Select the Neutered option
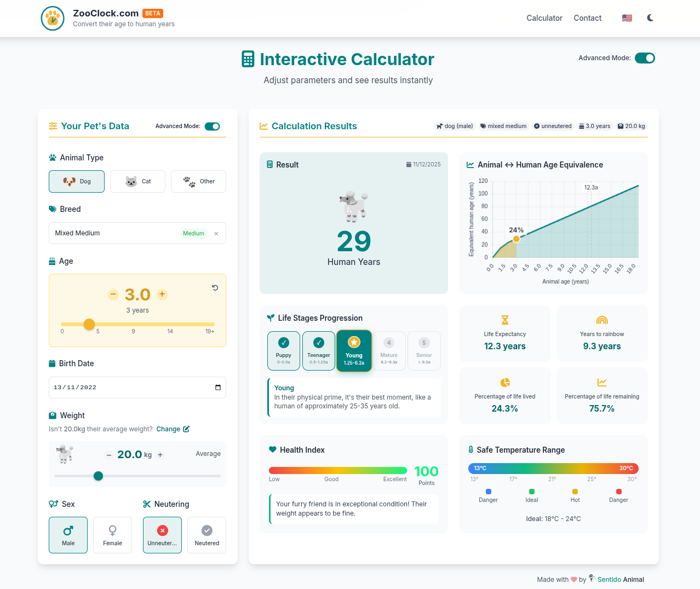The width and height of the screenshot is (700, 589). pyautogui.click(x=206, y=535)
